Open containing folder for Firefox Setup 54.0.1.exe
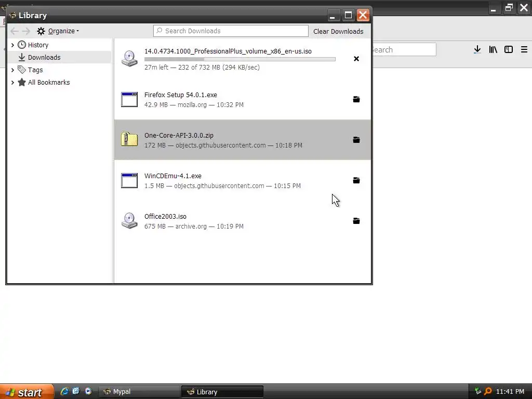 (356, 99)
